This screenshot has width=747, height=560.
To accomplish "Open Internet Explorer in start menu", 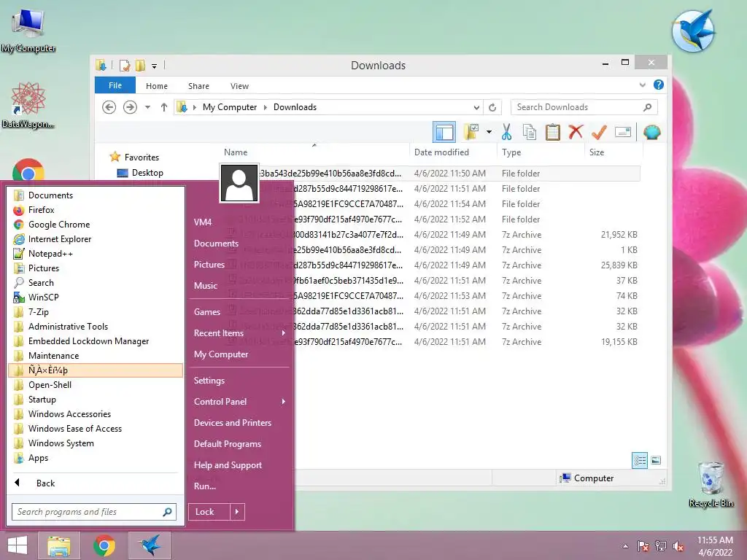I will pos(60,239).
